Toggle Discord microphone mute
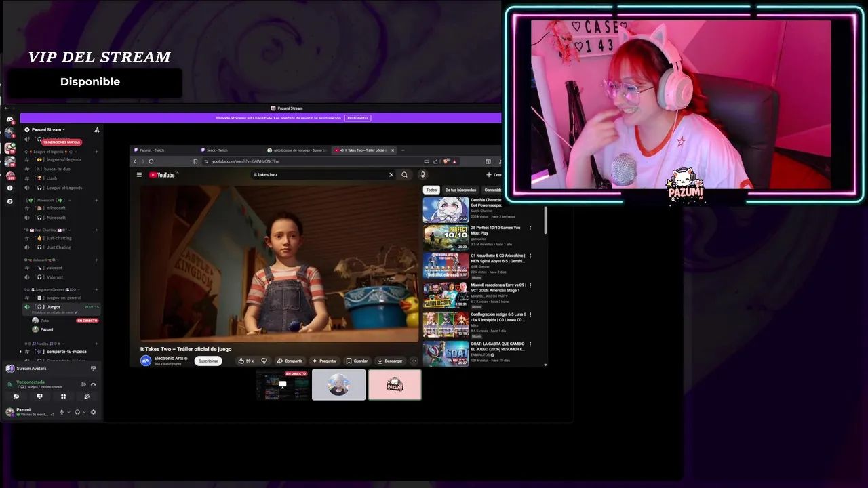The height and width of the screenshot is (488, 868). click(62, 412)
